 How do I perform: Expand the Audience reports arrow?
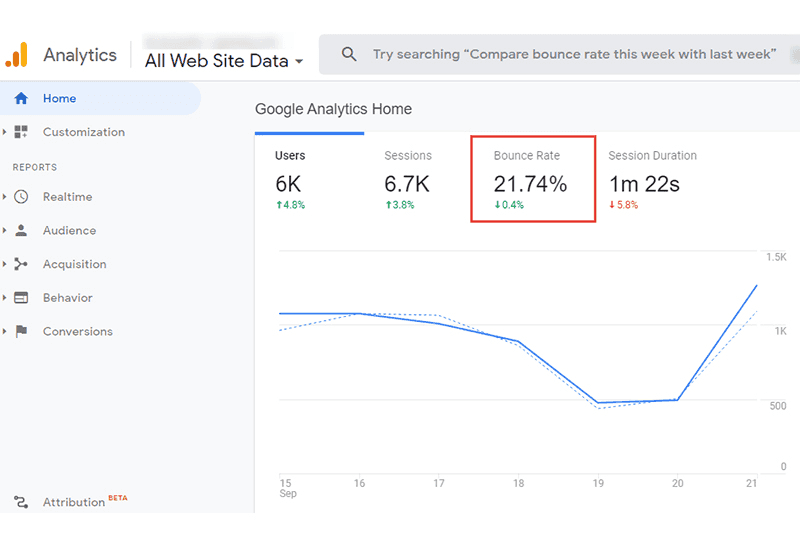(5, 231)
